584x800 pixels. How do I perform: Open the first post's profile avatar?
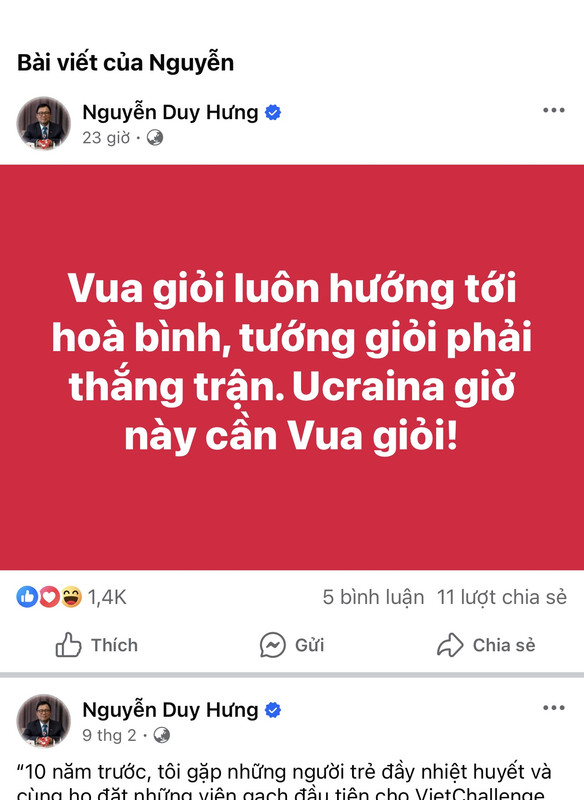pos(43,123)
